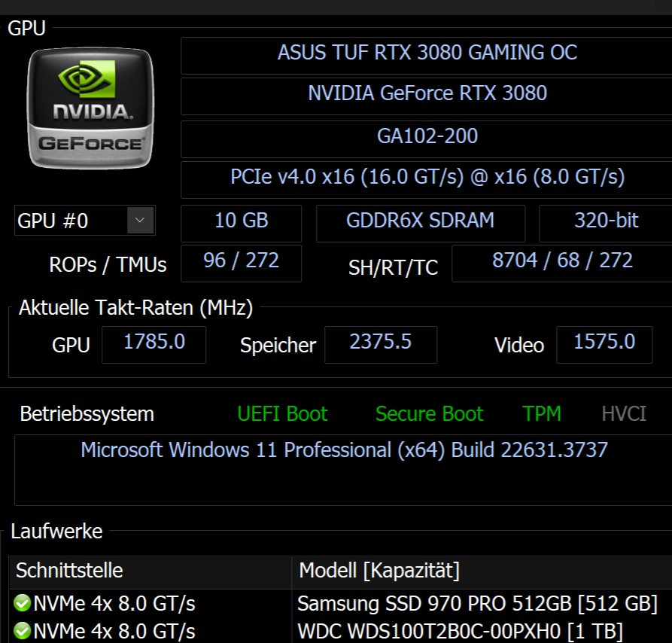Click the UEFI Boot indicator

click(282, 413)
